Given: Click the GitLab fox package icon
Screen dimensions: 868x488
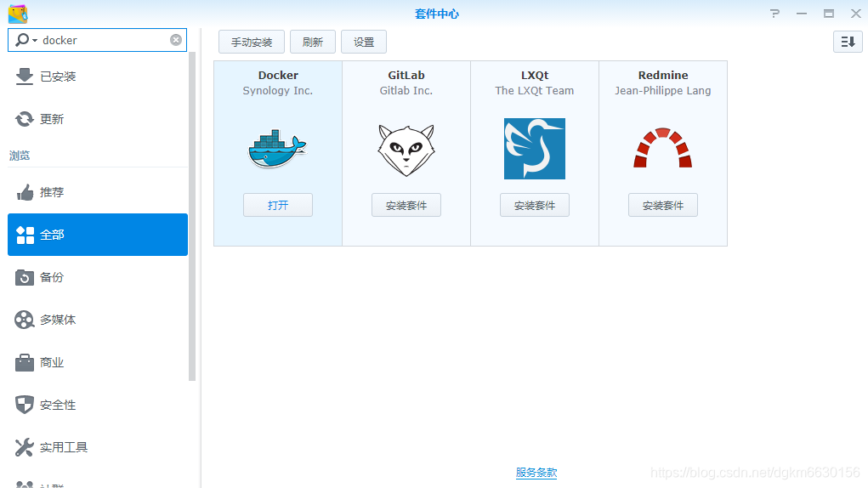Looking at the screenshot, I should click(406, 150).
